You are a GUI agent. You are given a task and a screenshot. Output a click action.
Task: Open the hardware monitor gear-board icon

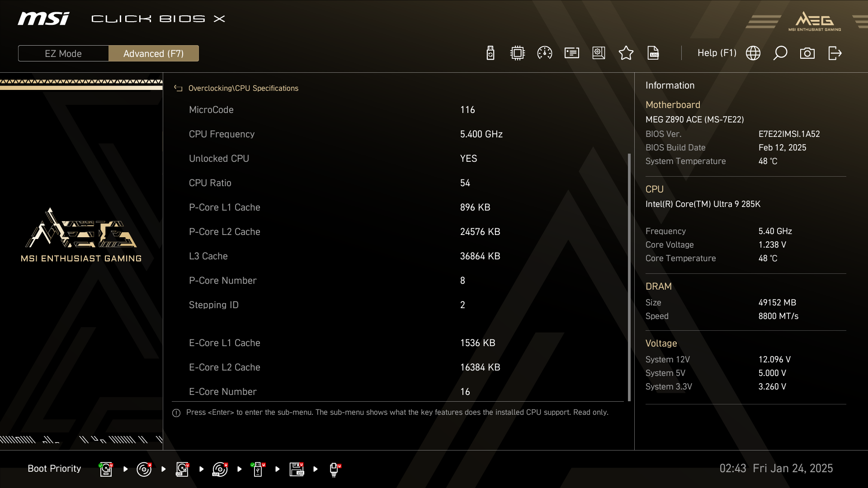tap(599, 53)
